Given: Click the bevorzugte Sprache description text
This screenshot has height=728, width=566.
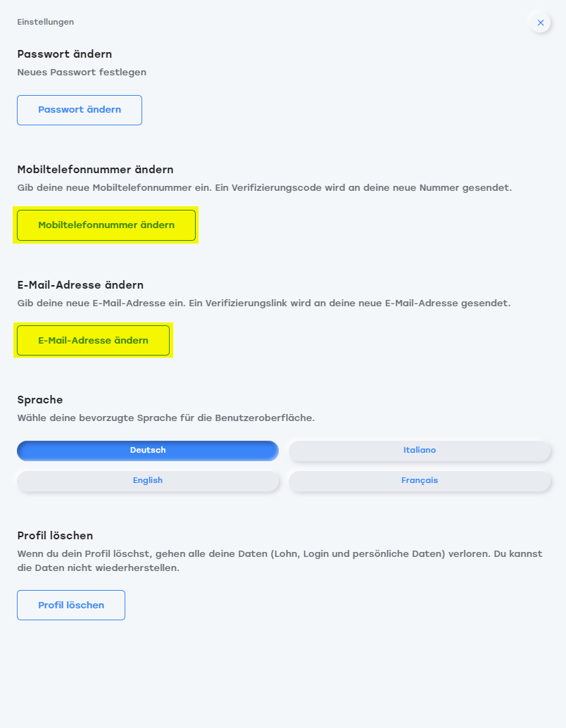Looking at the screenshot, I should pyautogui.click(x=165, y=418).
